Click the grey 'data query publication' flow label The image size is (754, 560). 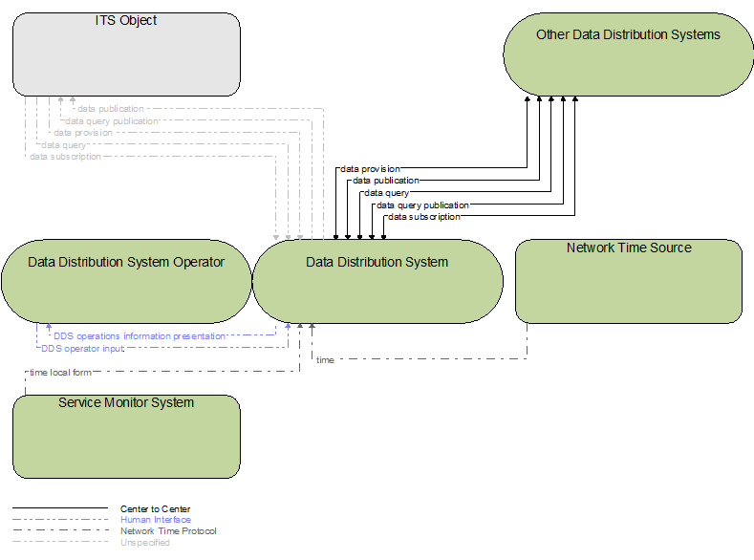coord(112,121)
